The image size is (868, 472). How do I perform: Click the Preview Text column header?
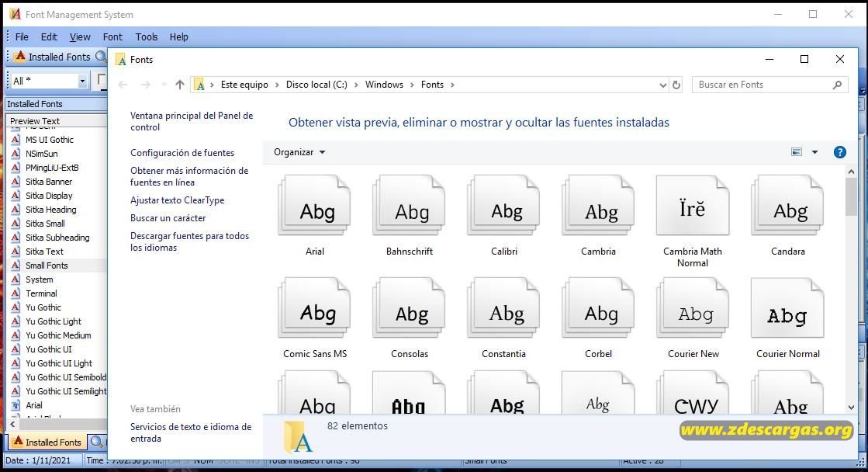57,121
